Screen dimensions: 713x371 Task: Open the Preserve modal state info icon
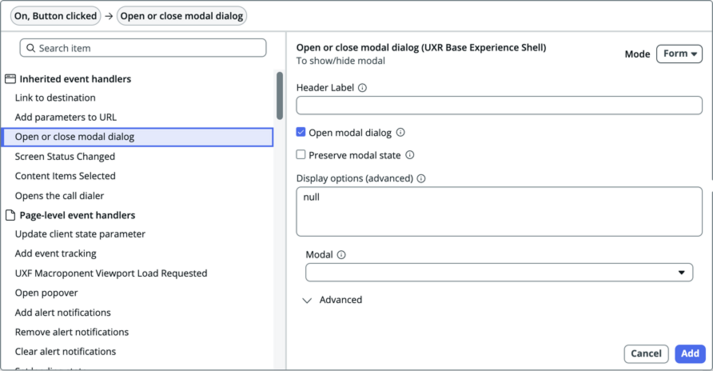pos(410,155)
